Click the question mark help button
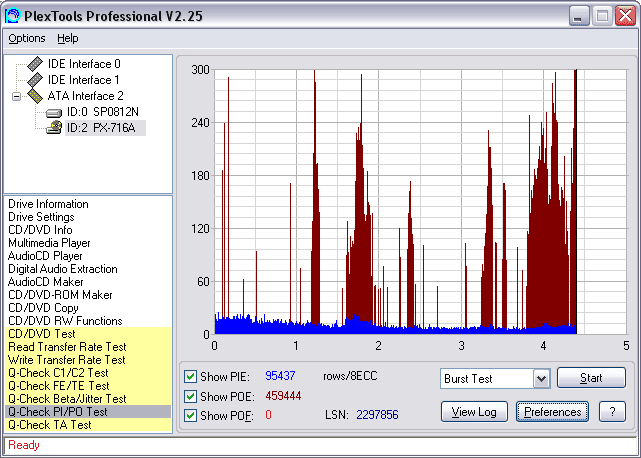The height and width of the screenshot is (458, 641). click(x=612, y=412)
